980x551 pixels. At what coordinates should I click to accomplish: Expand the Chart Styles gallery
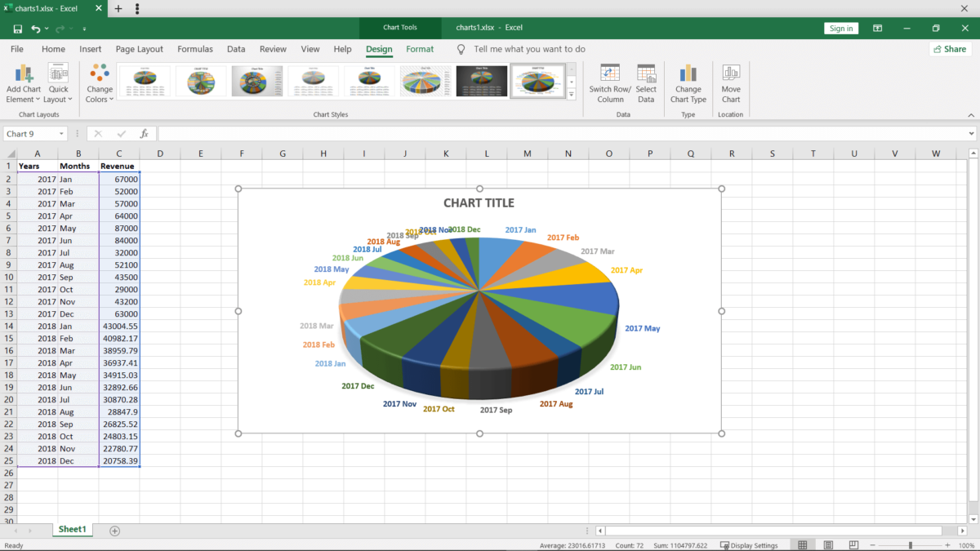[x=572, y=95]
